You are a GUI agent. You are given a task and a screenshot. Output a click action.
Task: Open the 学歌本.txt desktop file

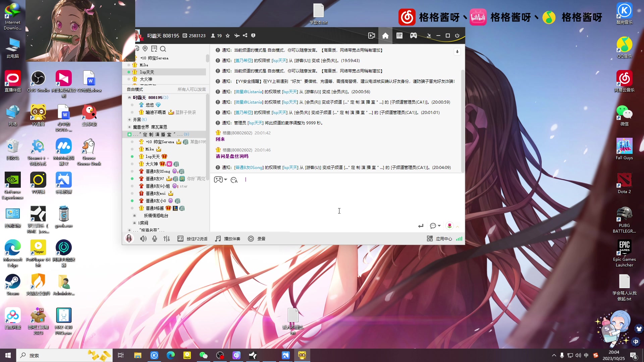318,14
